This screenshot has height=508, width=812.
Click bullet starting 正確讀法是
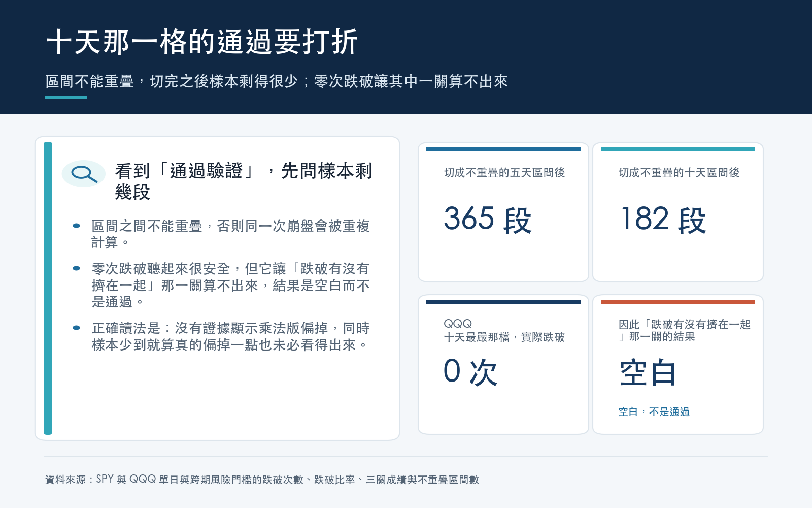(x=230, y=336)
